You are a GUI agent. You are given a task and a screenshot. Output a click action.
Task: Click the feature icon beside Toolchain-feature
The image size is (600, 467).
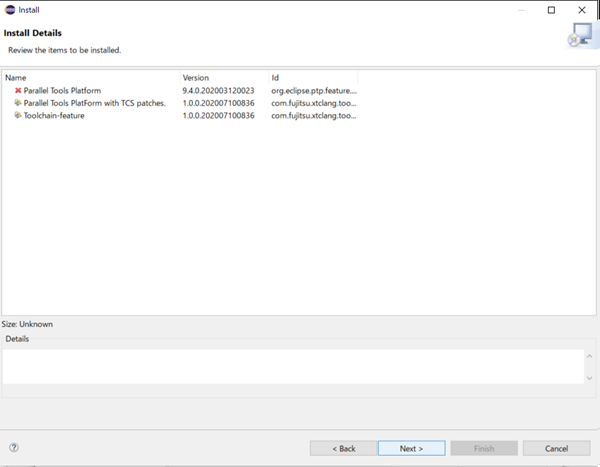(18, 116)
